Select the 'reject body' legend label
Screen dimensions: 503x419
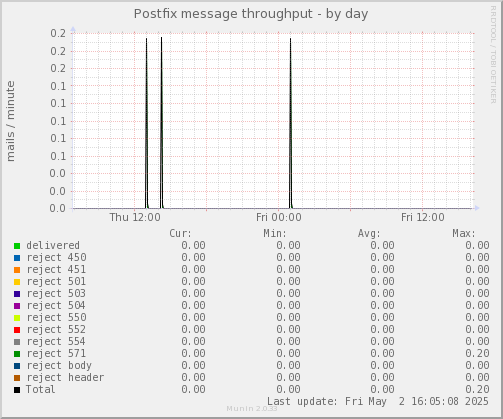click(x=59, y=365)
